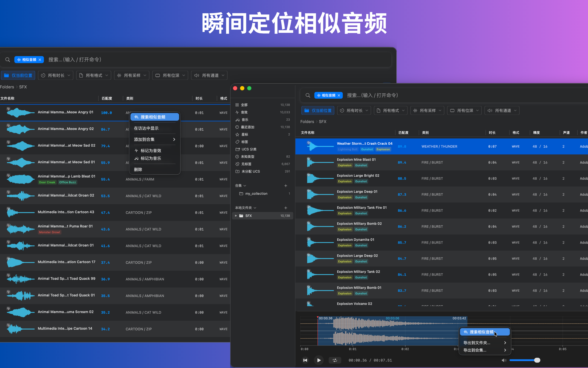Add a local folder with 本地文件夹 plus icon

[x=286, y=208]
